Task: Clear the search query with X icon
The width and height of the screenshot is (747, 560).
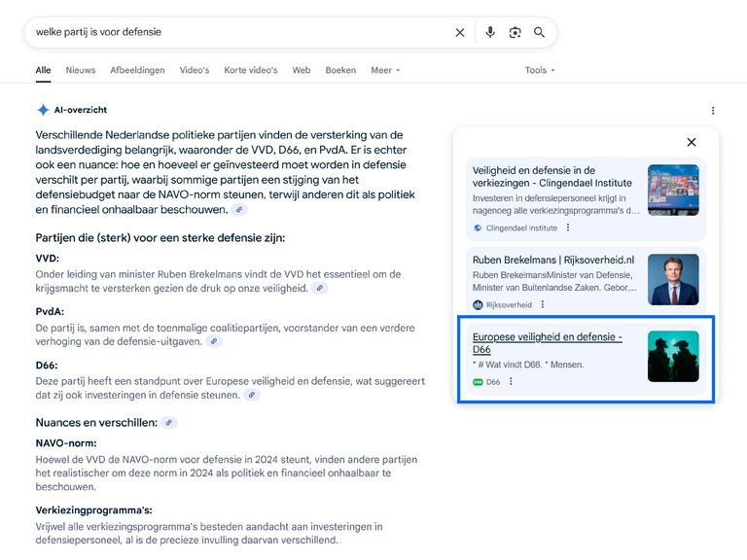Action: pos(460,32)
